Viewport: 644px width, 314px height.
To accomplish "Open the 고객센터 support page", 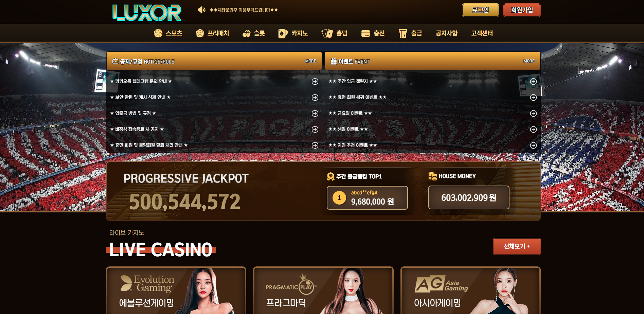I will coord(482,33).
